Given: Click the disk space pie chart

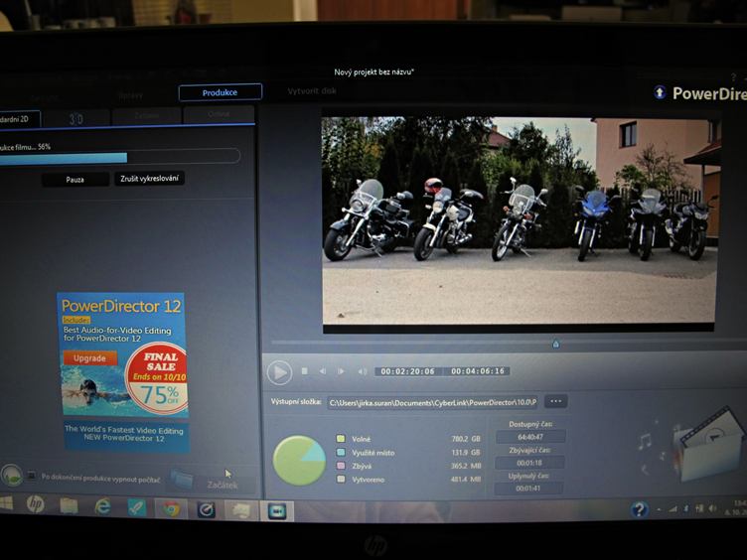Looking at the screenshot, I should [299, 461].
